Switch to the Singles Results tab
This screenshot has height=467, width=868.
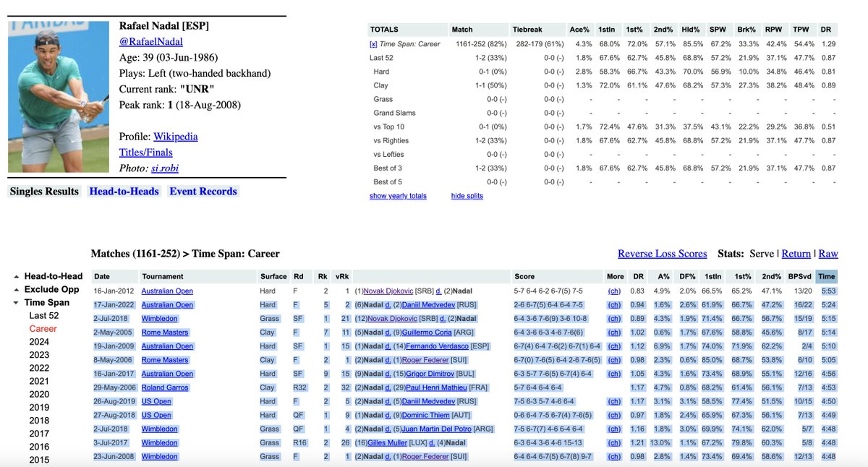[44, 192]
